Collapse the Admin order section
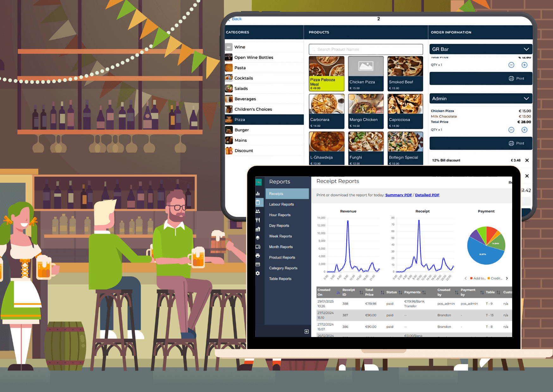This screenshot has height=392, width=553. (x=526, y=98)
